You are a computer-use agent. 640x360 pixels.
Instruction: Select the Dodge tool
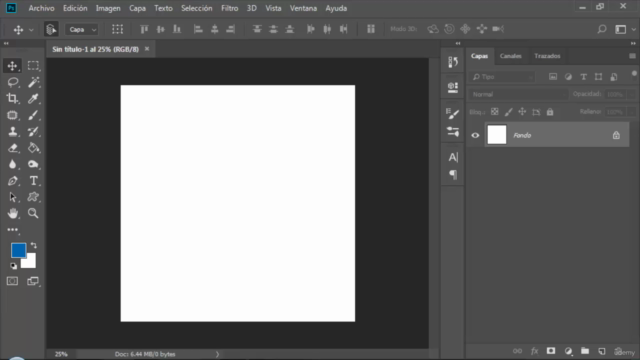33,164
